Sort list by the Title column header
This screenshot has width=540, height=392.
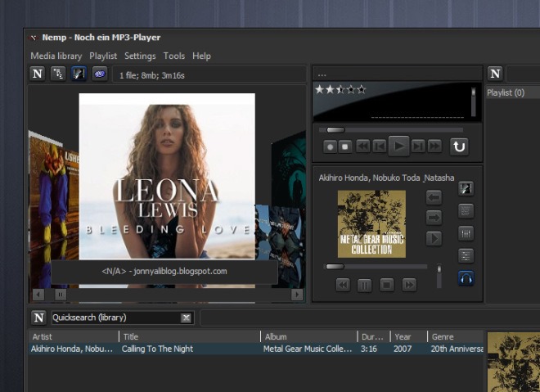coord(190,336)
